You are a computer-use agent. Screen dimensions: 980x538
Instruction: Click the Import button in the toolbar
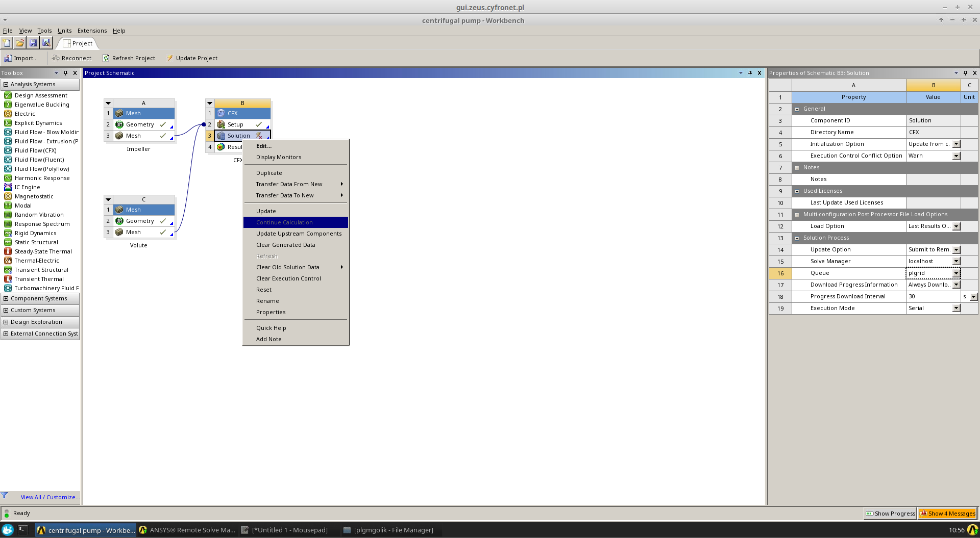tap(21, 58)
